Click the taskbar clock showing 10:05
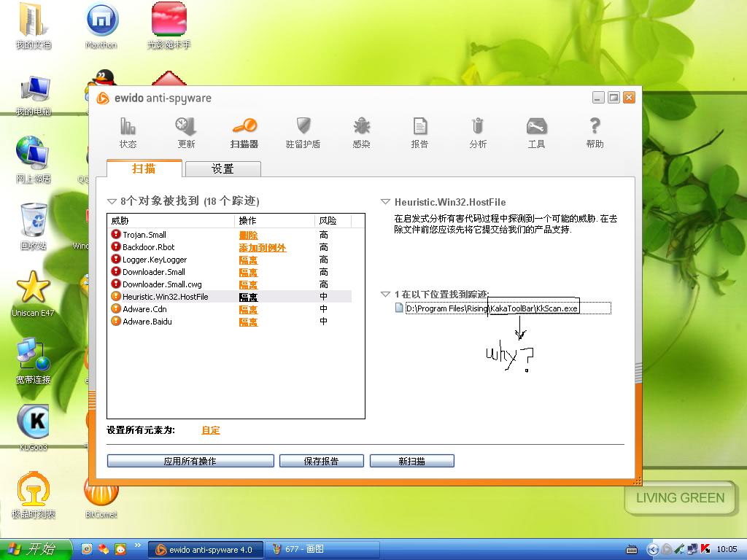Viewport: 747px width, 560px height. tap(727, 550)
